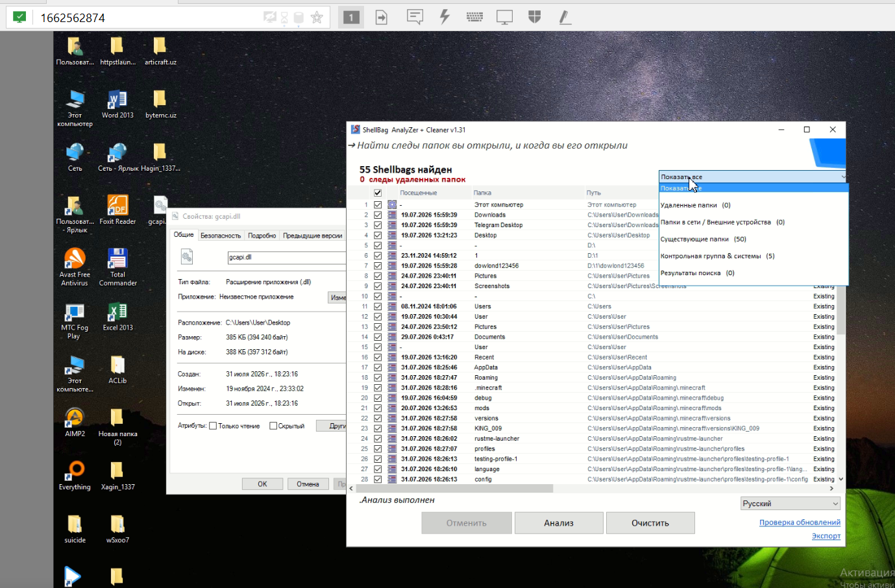The width and height of the screenshot is (895, 588).
Task: Open the 'Русский' language dropdown
Action: (791, 504)
